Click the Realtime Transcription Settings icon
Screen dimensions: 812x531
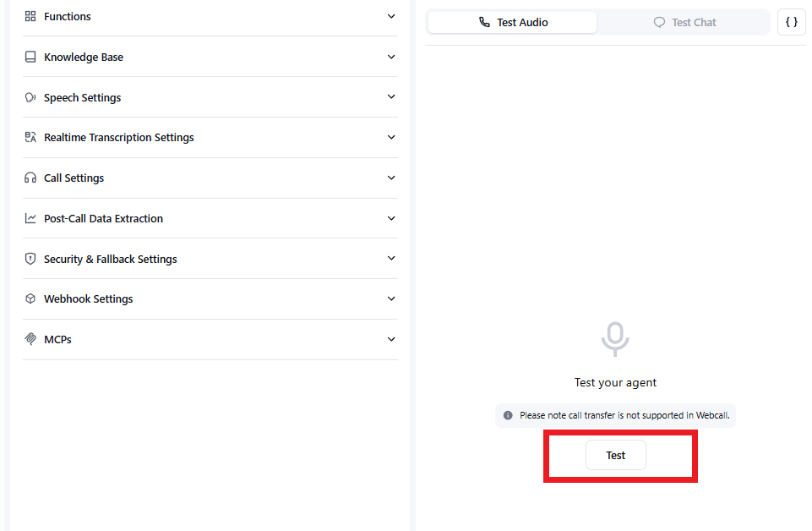coord(30,137)
